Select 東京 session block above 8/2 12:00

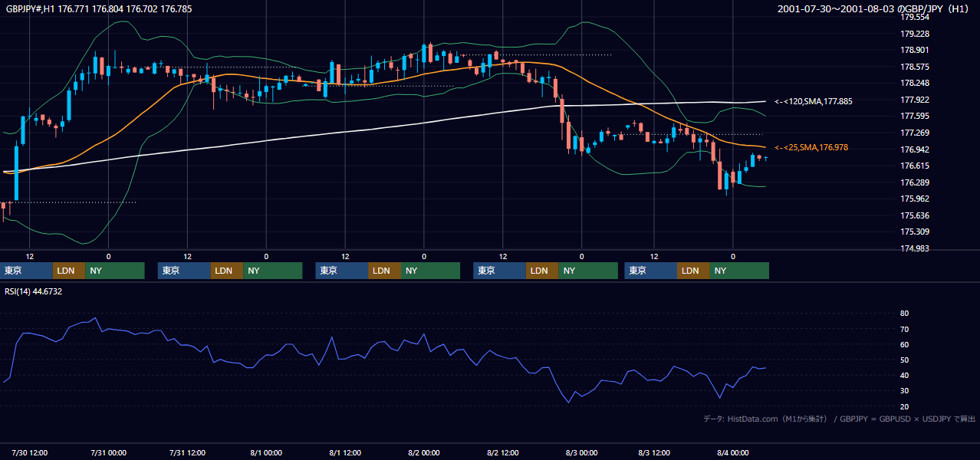pos(500,271)
